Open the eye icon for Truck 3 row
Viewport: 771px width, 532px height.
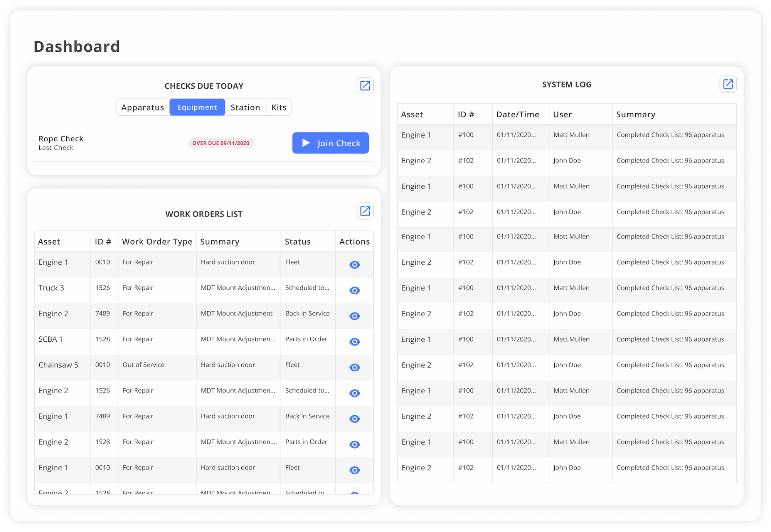[x=354, y=290]
